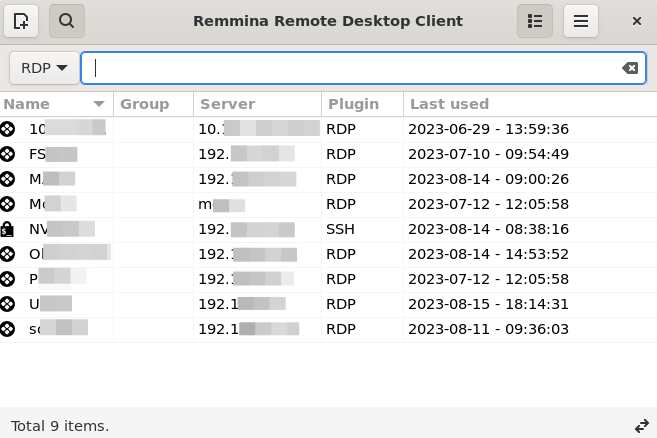
Task: Sort by the Server column header
Action: [257, 104]
